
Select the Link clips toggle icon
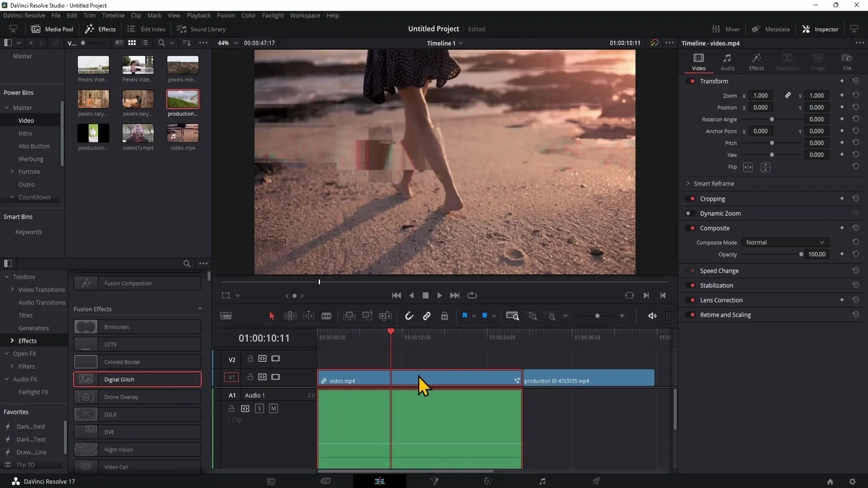pos(427,316)
